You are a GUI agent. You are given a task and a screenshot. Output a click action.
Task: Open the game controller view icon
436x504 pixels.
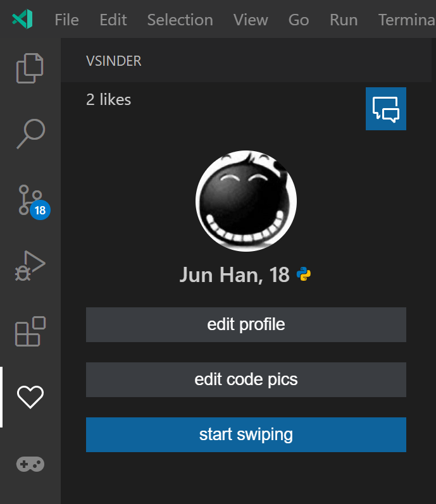point(30,464)
